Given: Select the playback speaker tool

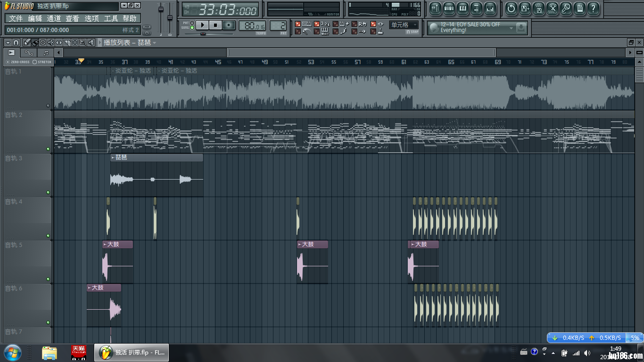Looking at the screenshot, I should coord(91,42).
